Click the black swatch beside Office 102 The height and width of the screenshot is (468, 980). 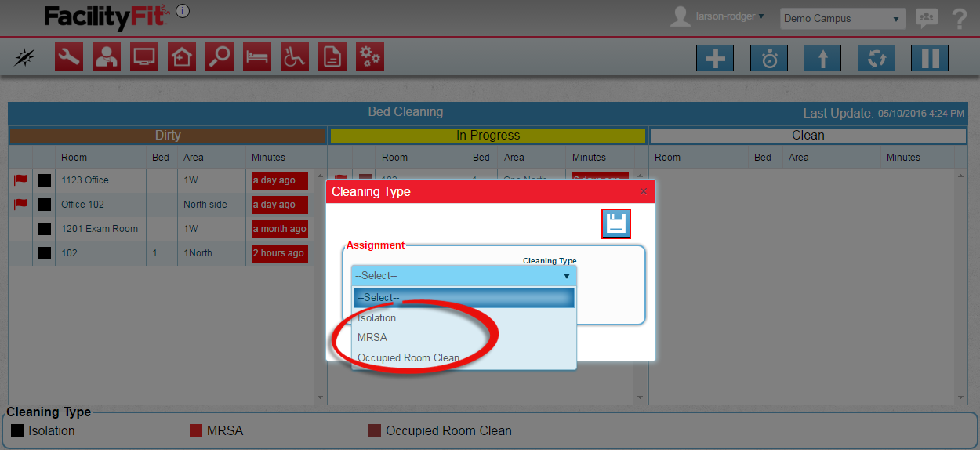(45, 205)
